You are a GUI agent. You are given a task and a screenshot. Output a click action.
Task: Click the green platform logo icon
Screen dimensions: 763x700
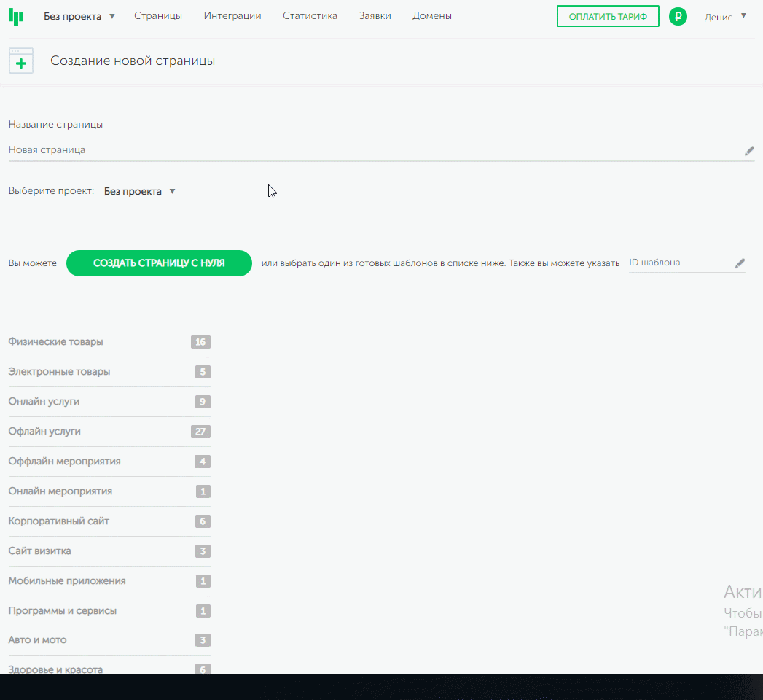click(16, 16)
